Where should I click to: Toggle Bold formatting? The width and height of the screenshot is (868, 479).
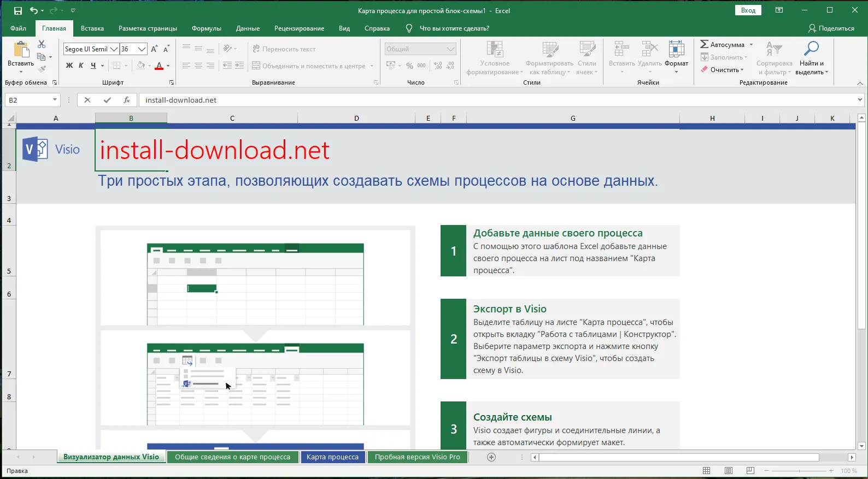tap(69, 66)
